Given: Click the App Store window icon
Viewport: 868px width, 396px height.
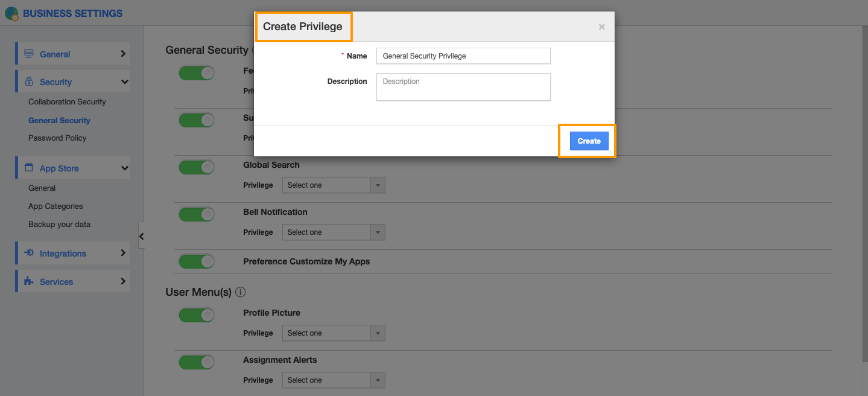Looking at the screenshot, I should pyautogui.click(x=29, y=168).
